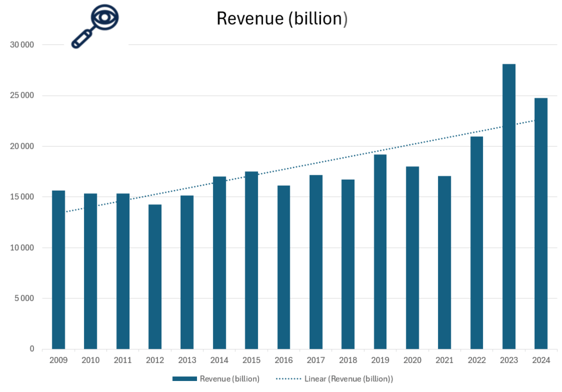Click the 2019 revenue bar
This screenshot has height=392, width=562.
click(380, 251)
